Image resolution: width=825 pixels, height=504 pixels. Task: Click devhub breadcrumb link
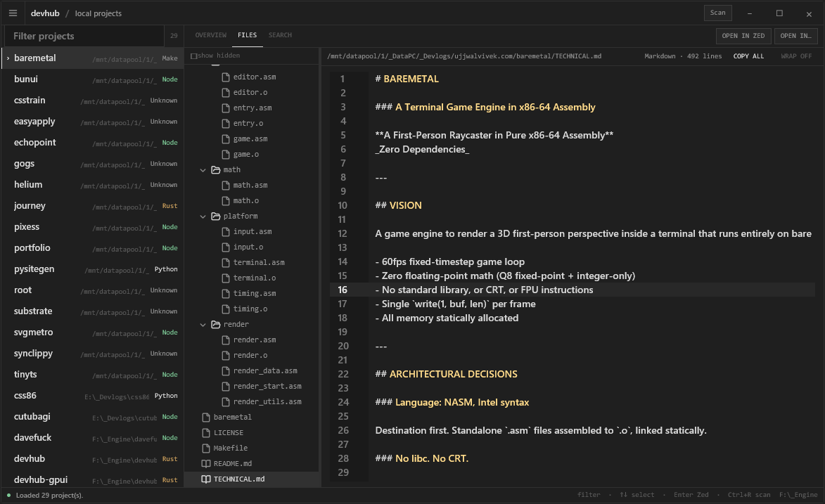coord(45,13)
